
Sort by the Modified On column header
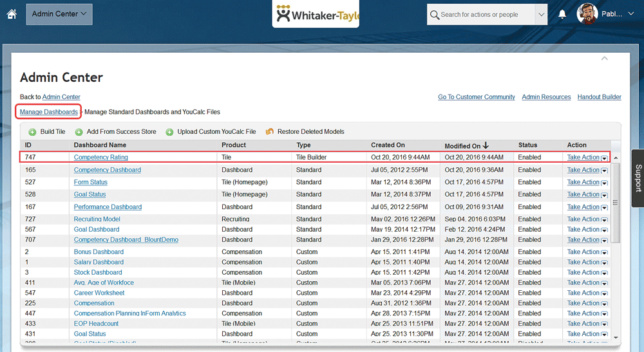(466, 145)
